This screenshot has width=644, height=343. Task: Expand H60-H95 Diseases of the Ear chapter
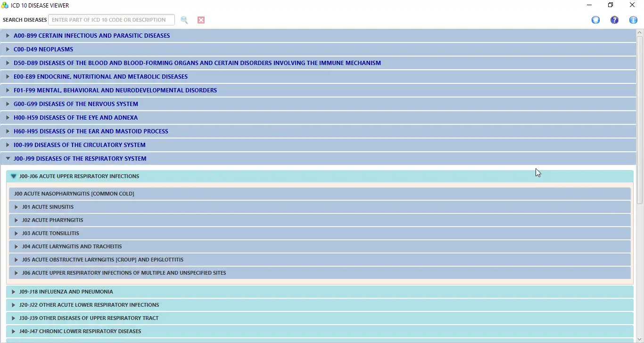tap(319, 131)
